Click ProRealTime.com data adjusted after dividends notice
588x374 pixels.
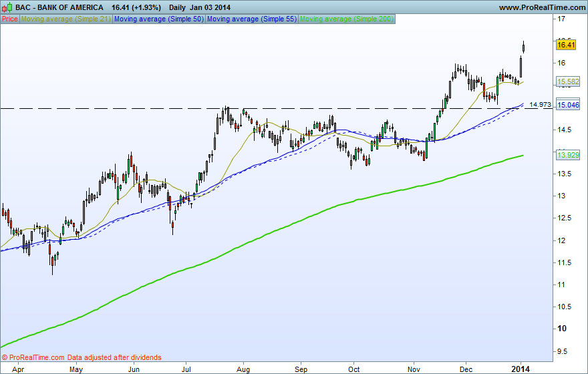[82, 357]
